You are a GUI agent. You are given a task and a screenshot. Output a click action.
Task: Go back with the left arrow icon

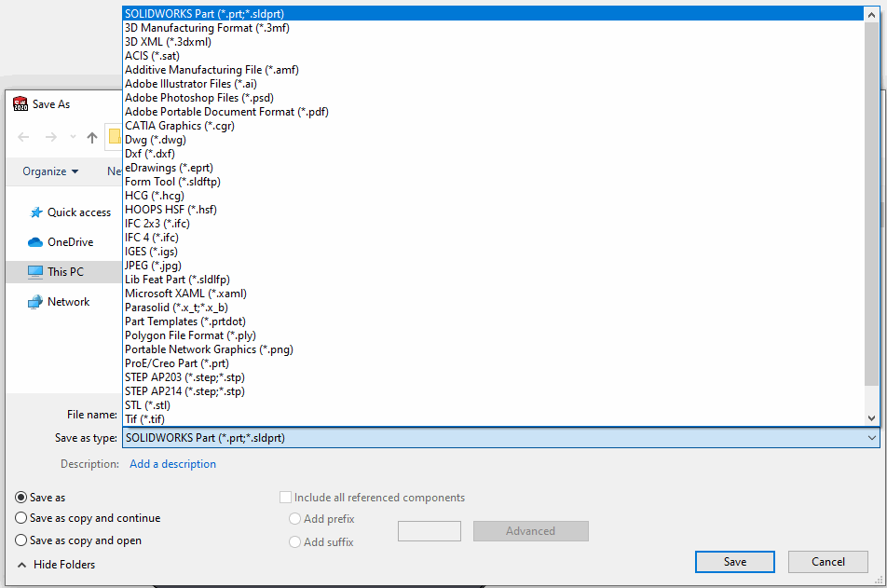[x=24, y=137]
